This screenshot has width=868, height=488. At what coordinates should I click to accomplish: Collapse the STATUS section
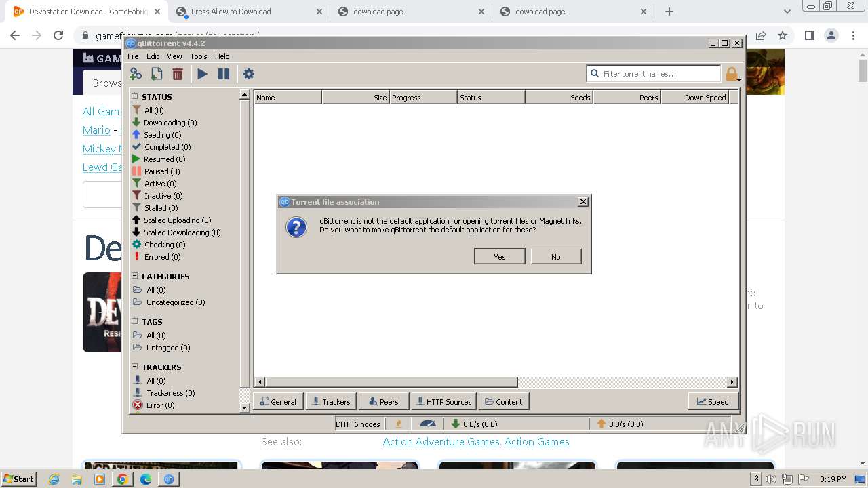point(134,96)
